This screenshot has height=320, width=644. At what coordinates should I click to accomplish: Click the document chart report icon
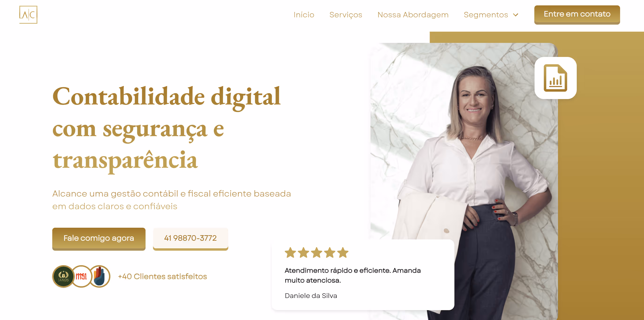tap(555, 78)
